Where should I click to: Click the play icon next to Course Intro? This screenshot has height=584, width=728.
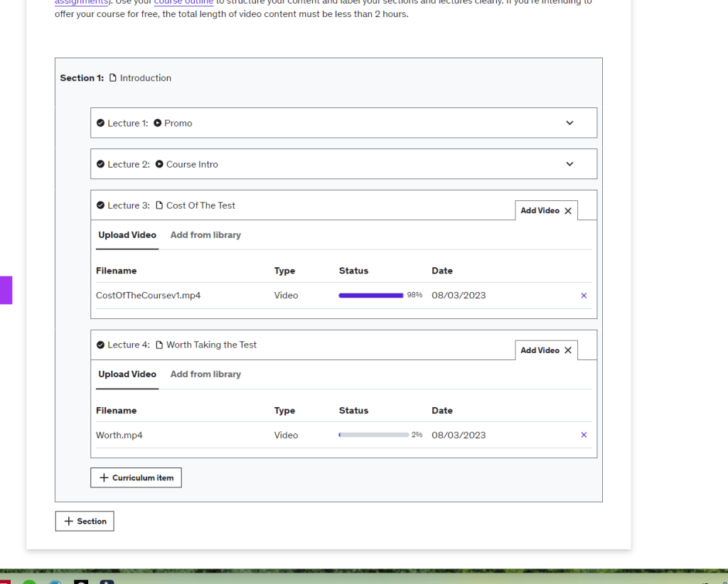pos(159,164)
